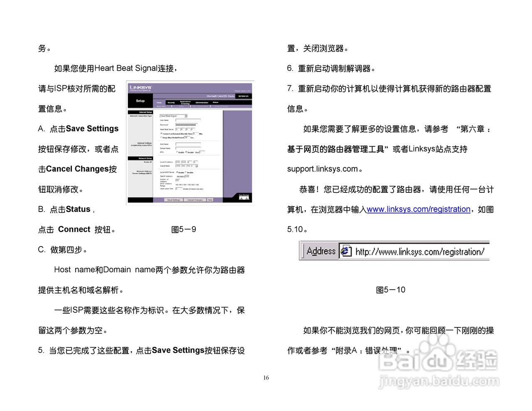Enable the Local DHCP Server option

click(177, 172)
